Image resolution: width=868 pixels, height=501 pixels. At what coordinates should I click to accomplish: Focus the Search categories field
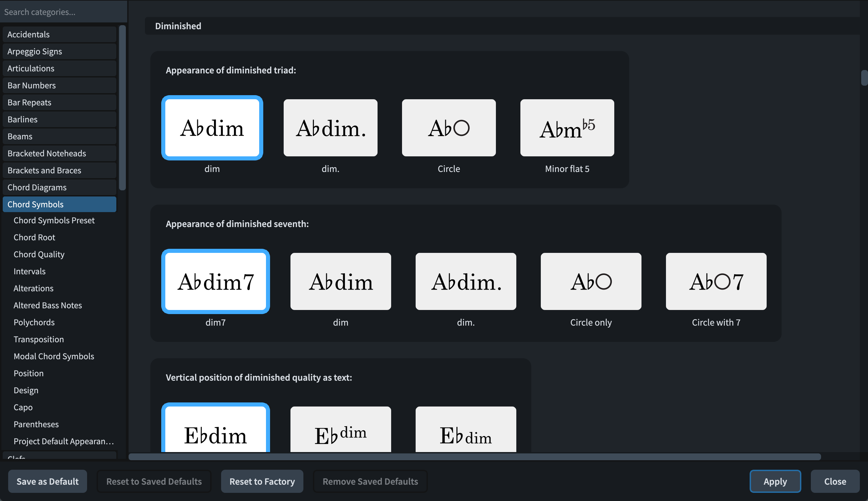point(64,12)
